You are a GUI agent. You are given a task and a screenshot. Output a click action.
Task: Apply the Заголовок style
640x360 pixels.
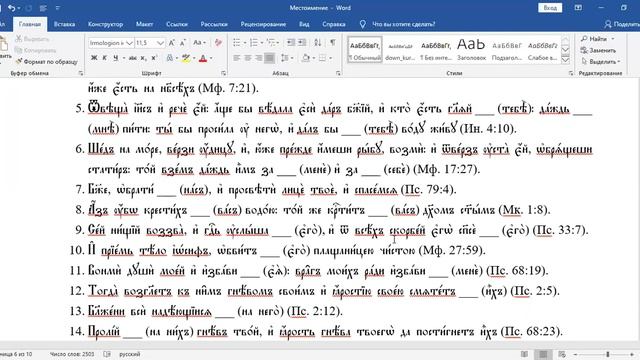pyautogui.click(x=471, y=49)
